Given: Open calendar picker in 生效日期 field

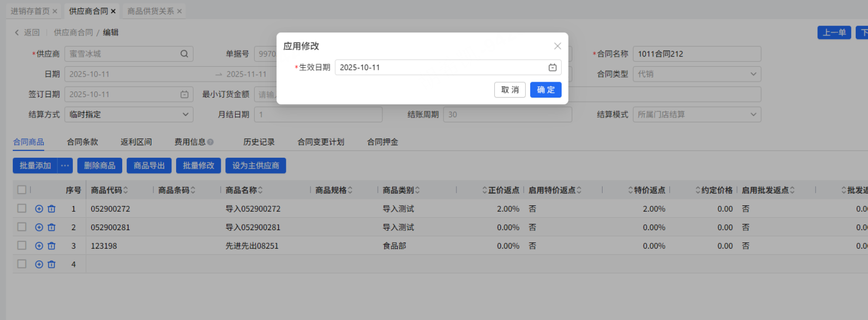Looking at the screenshot, I should click(552, 67).
